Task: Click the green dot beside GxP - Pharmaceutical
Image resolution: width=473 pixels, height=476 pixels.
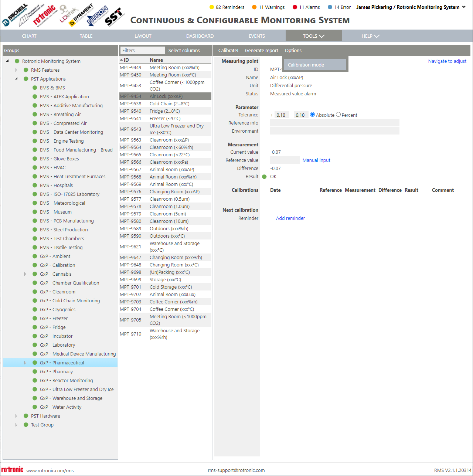Action: tap(35, 363)
